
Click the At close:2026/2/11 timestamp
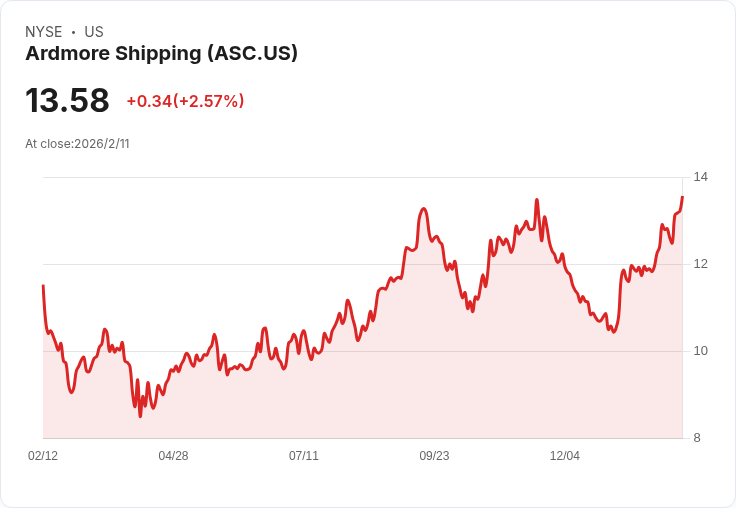click(77, 144)
